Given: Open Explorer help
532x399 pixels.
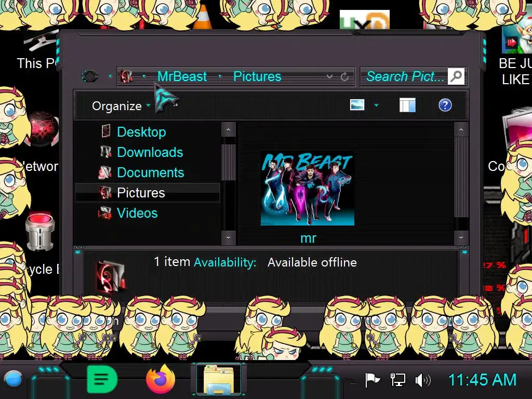Looking at the screenshot, I should pyautogui.click(x=445, y=105).
